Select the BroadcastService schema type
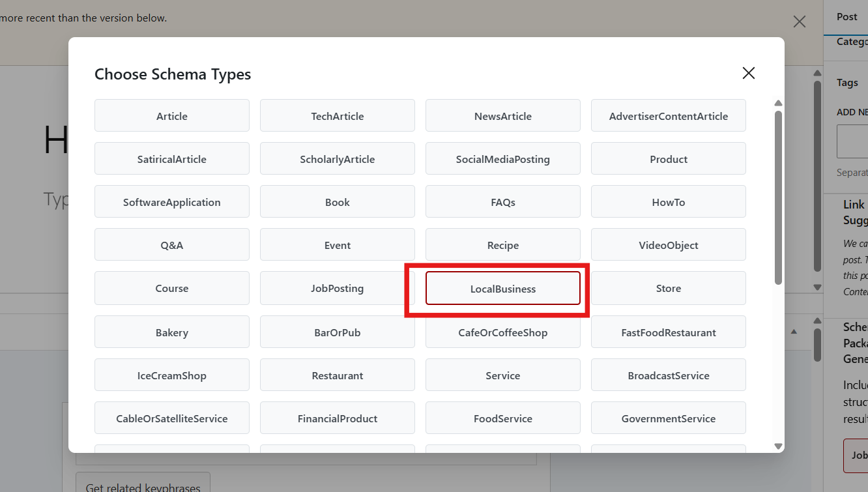Viewport: 868px width, 492px height. [x=669, y=375]
